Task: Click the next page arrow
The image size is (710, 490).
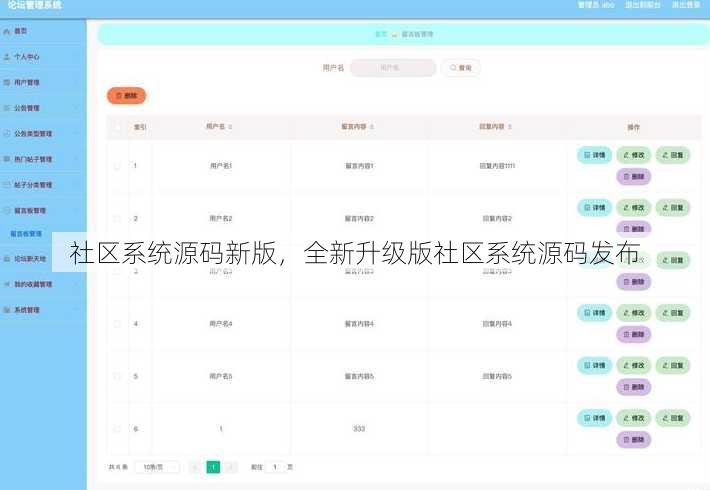Action: point(231,467)
